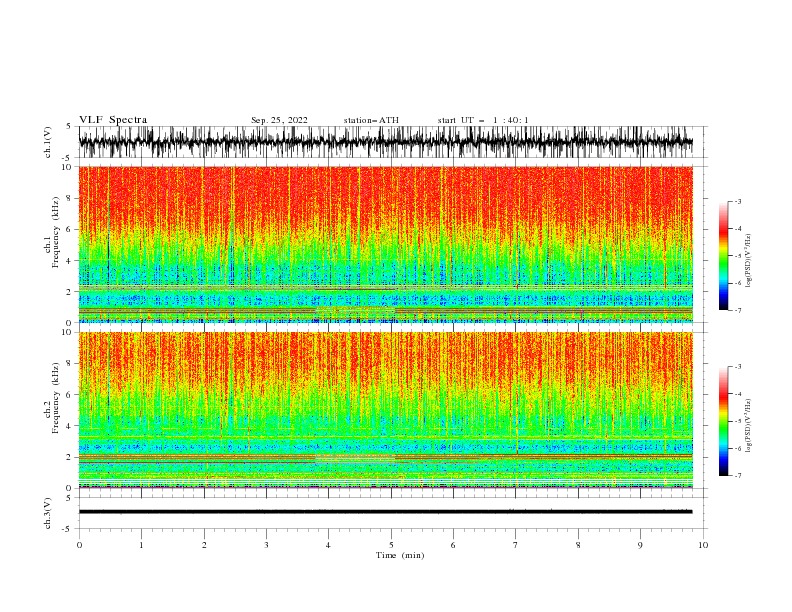The width and height of the screenshot is (792, 612).
Task: Click the "8" tick on ch.2 frequency axis
Action: (x=70, y=364)
